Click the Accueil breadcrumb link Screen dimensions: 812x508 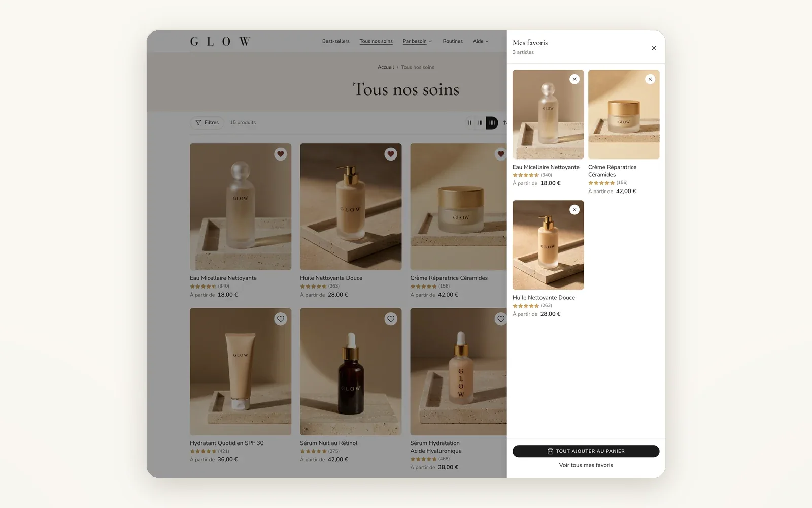pyautogui.click(x=386, y=67)
